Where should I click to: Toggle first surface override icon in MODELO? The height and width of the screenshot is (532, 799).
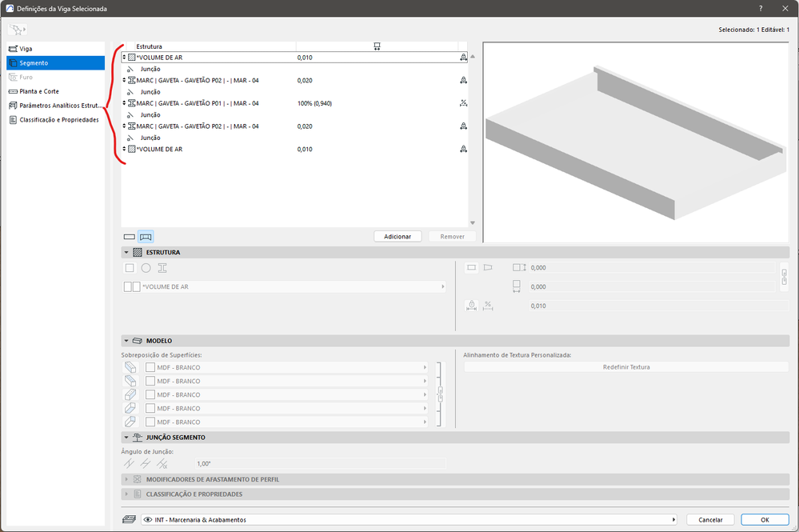pos(130,367)
